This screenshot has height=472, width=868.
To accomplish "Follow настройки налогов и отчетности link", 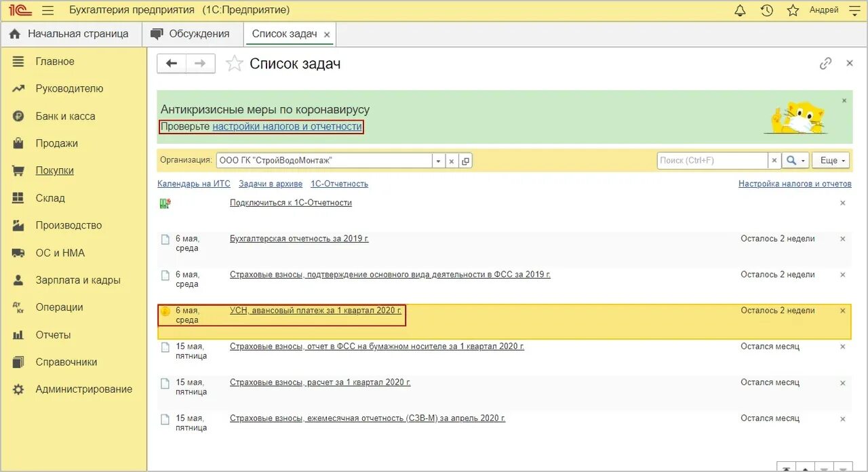I will pyautogui.click(x=287, y=127).
